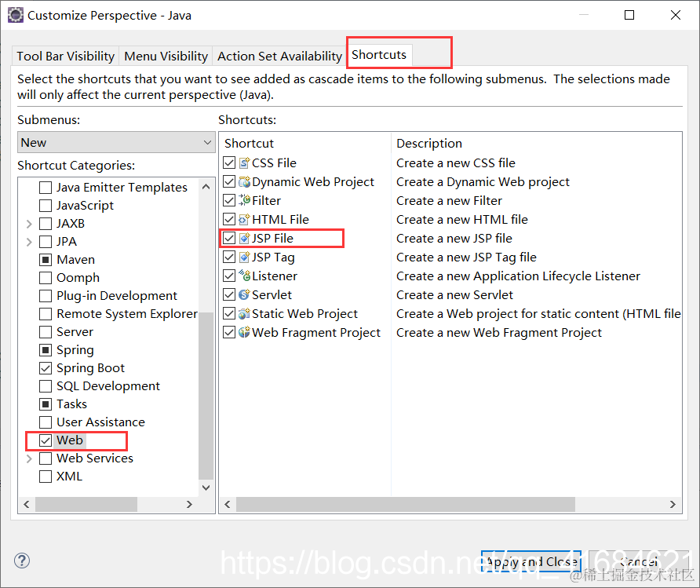Click shortcuts table scroll right arrow
The height and width of the screenshot is (588, 700).
(x=673, y=505)
